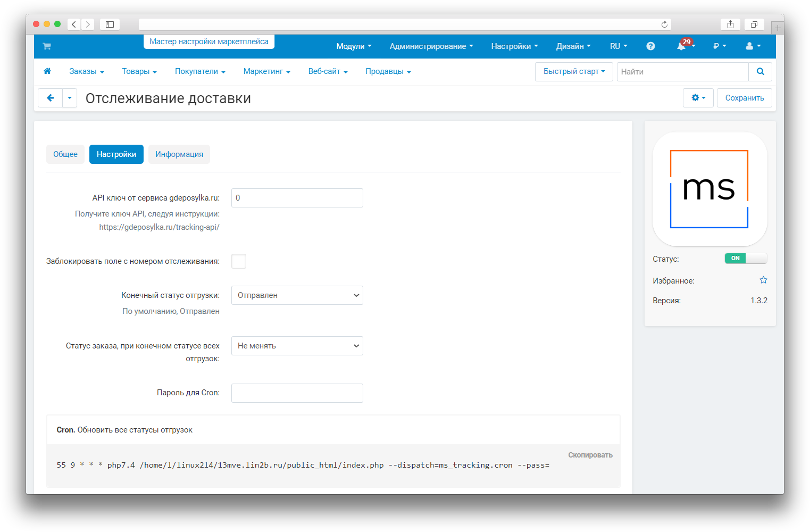Viewport: 810px width, 532px height.
Task: Open the gear settings menu
Action: [698, 98]
